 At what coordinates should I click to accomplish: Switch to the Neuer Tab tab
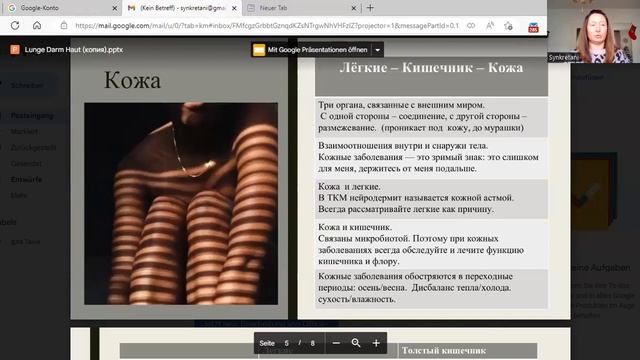[x=301, y=8]
